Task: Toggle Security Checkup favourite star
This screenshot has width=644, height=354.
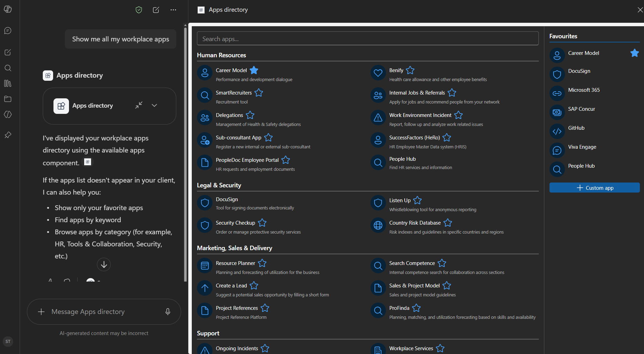Action: (x=262, y=223)
